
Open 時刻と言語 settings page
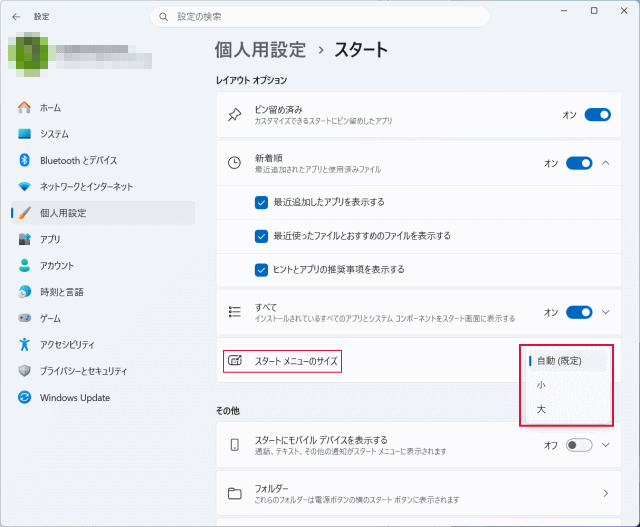click(103, 291)
